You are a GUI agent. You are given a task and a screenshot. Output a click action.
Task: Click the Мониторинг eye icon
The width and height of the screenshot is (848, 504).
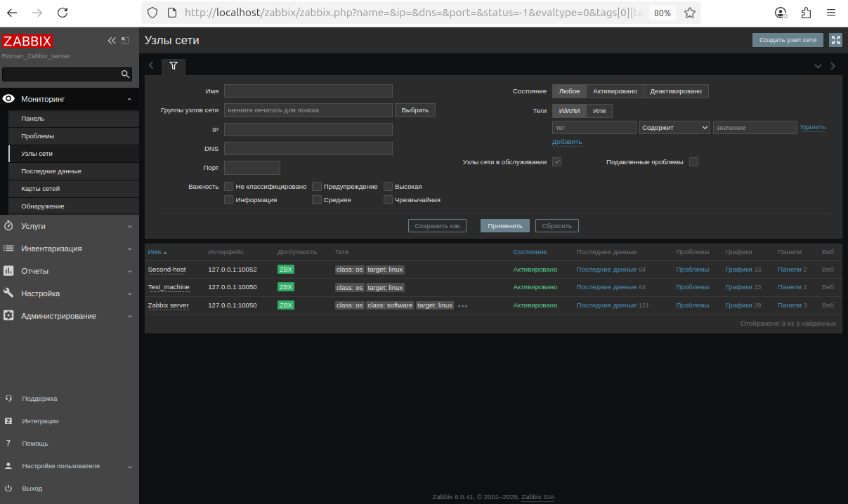(x=8, y=99)
